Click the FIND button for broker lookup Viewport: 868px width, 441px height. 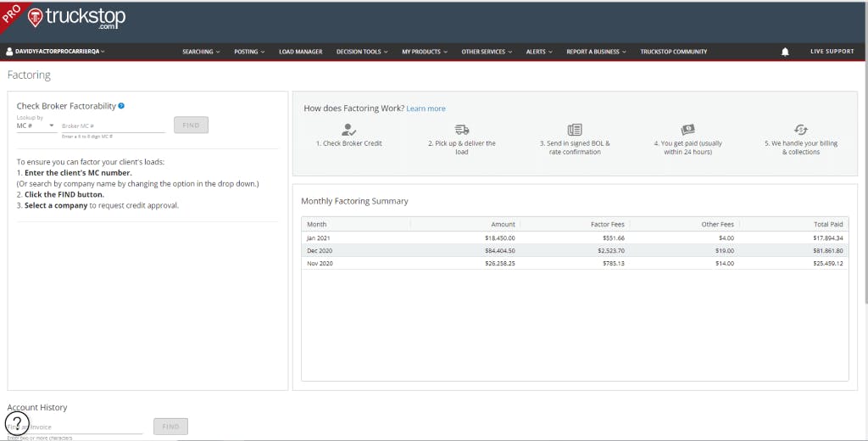click(191, 126)
